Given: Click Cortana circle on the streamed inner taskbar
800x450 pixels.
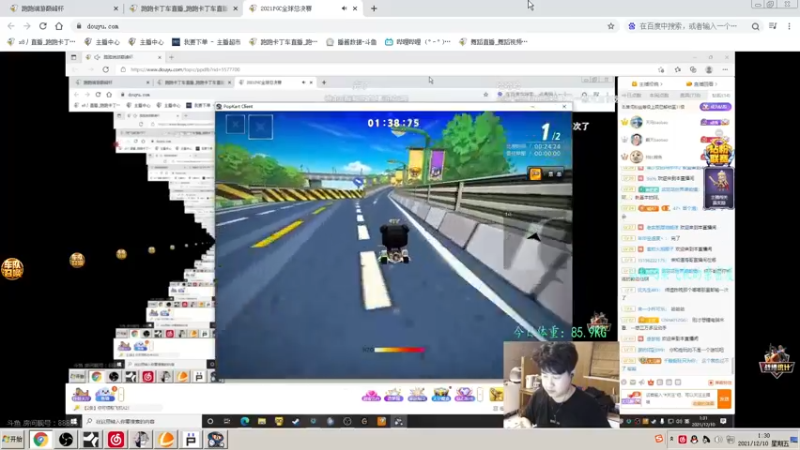Looking at the screenshot, I should [210, 421].
